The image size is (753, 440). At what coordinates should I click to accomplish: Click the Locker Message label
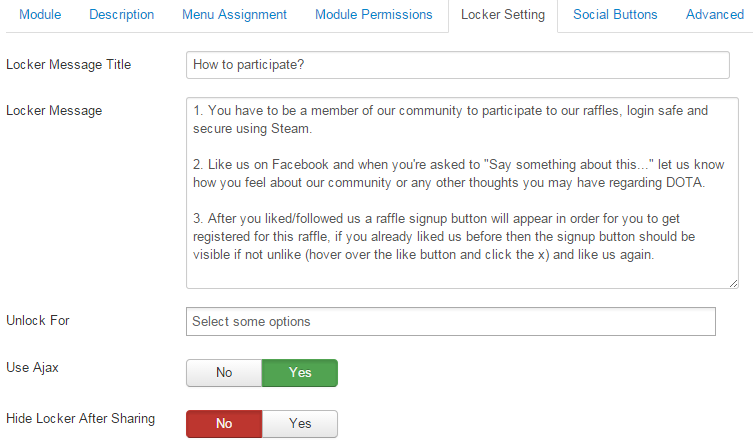coord(54,111)
